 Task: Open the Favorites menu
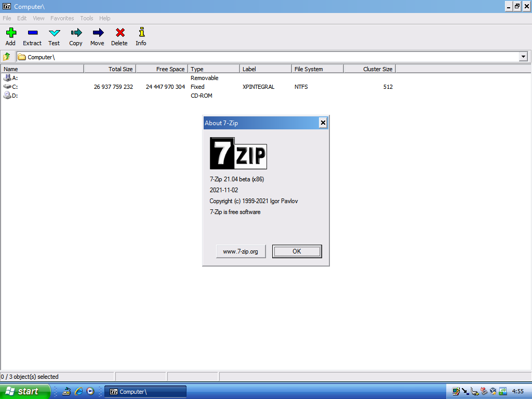coord(62,18)
